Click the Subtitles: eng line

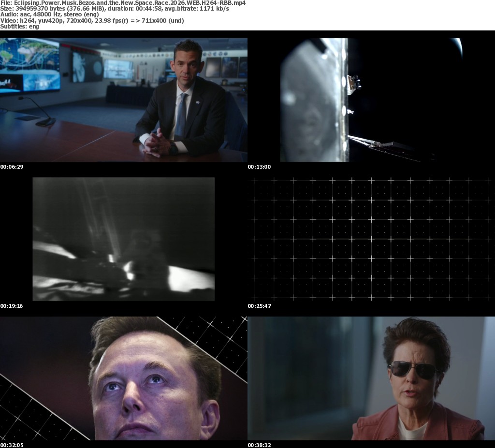click(19, 27)
